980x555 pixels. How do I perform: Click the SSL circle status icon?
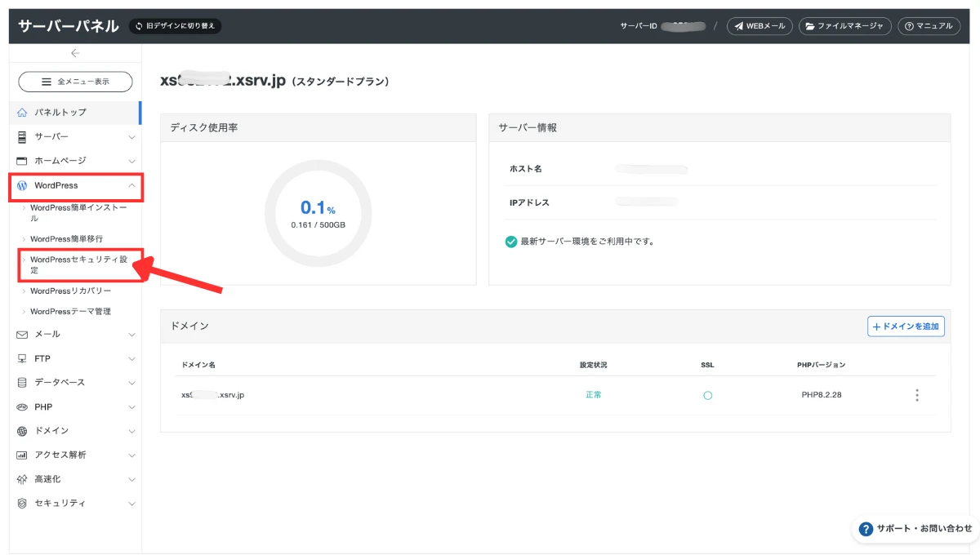[x=707, y=395]
